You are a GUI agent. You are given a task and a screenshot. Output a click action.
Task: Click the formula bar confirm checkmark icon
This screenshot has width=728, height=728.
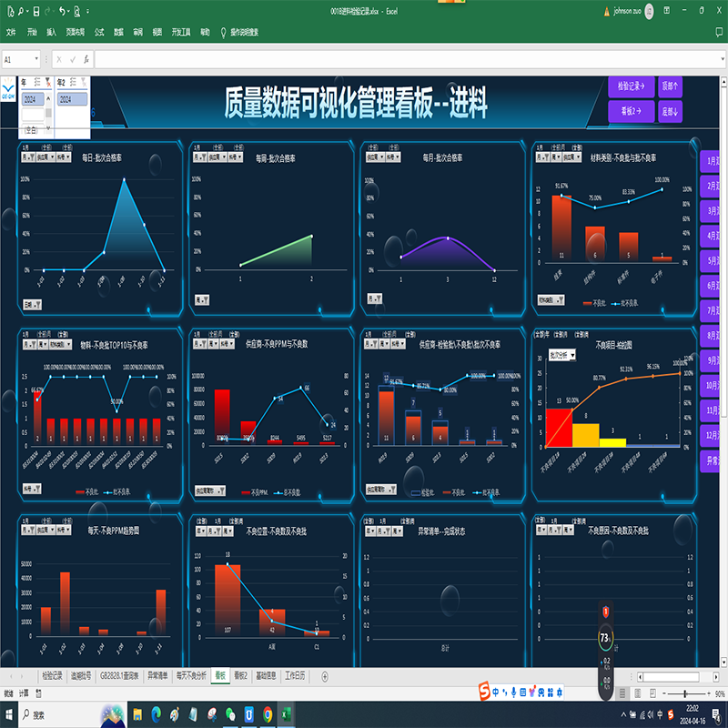click(73, 59)
